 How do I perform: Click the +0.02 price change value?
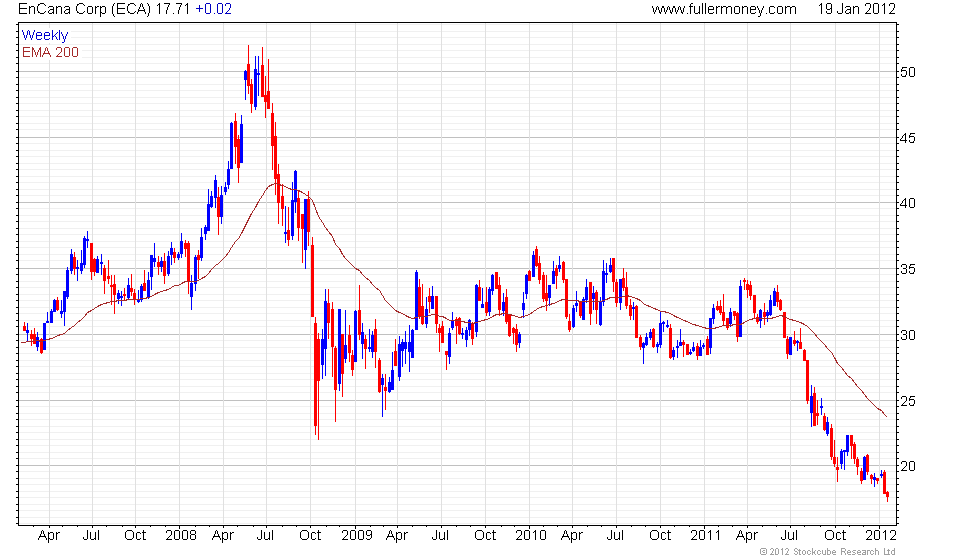click(x=213, y=9)
